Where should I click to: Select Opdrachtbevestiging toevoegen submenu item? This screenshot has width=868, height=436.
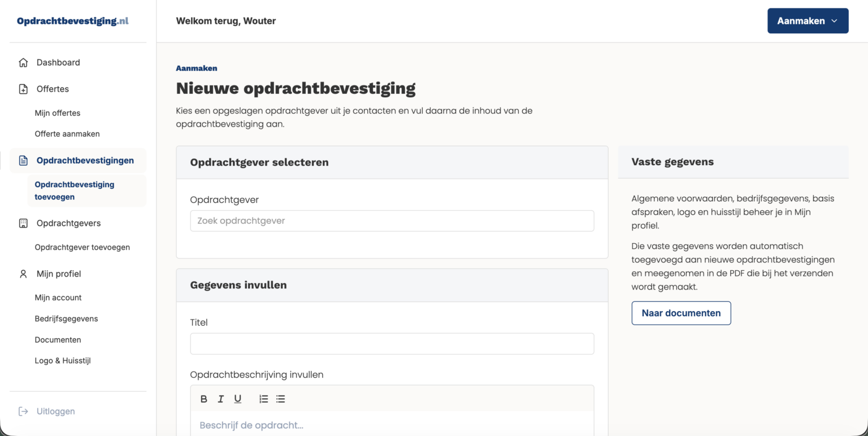click(x=86, y=191)
